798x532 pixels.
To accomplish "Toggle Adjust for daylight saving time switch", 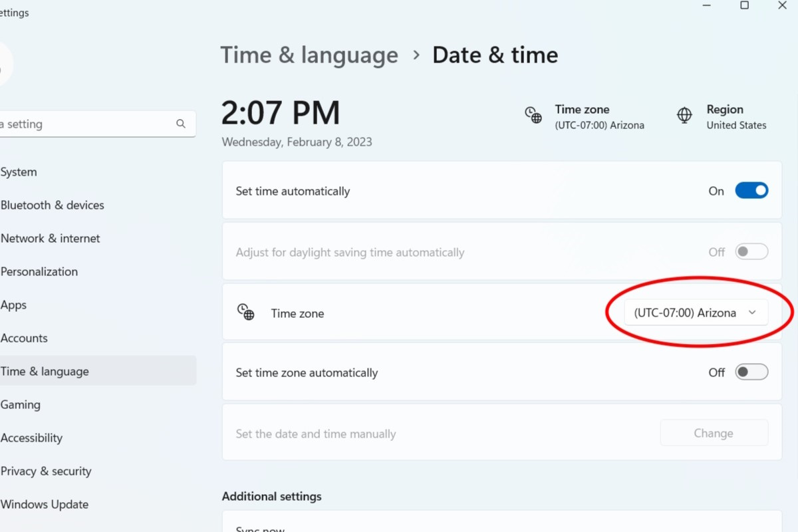I will pyautogui.click(x=751, y=252).
